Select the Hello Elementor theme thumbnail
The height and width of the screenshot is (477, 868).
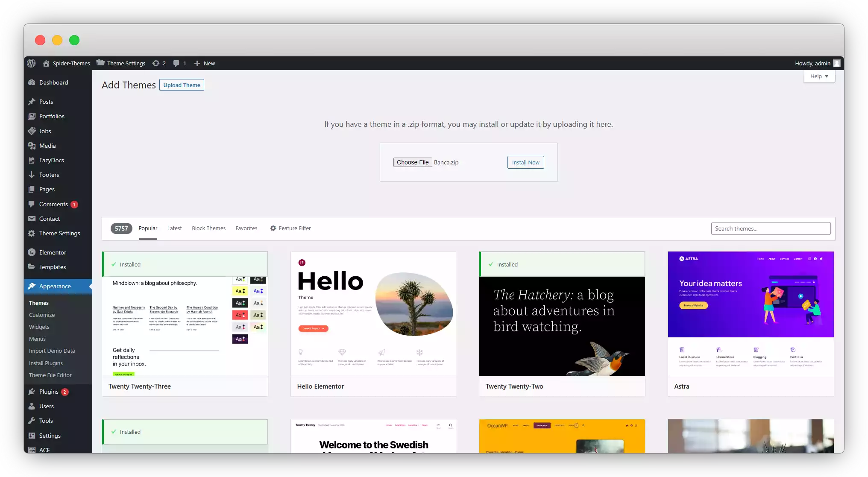pos(373,314)
